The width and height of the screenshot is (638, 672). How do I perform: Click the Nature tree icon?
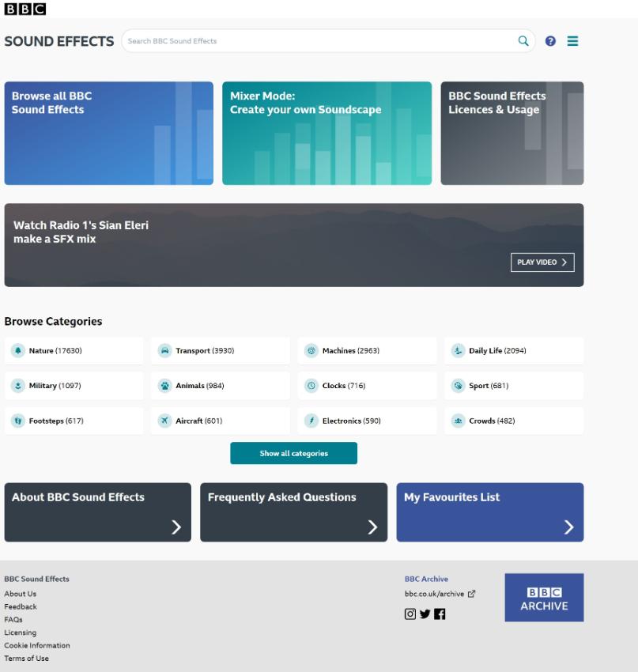(18, 350)
